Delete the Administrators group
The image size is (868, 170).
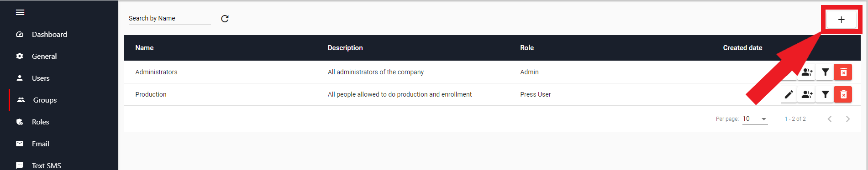(843, 72)
